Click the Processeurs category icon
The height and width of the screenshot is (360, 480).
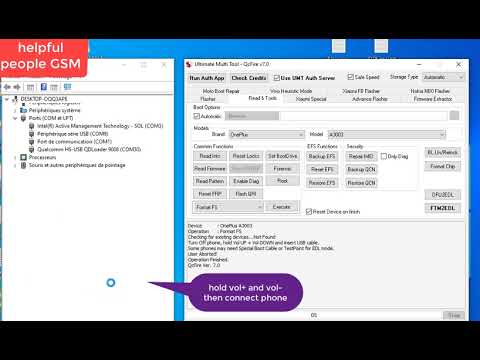point(23,157)
